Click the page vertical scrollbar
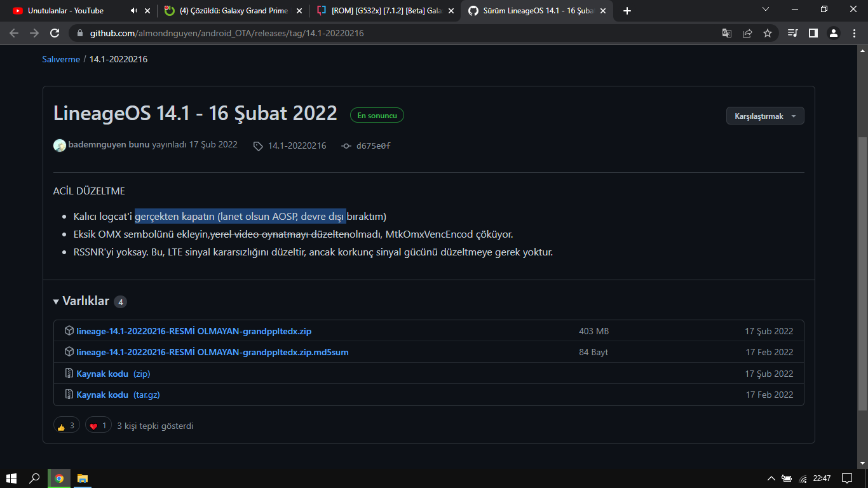 (x=862, y=273)
